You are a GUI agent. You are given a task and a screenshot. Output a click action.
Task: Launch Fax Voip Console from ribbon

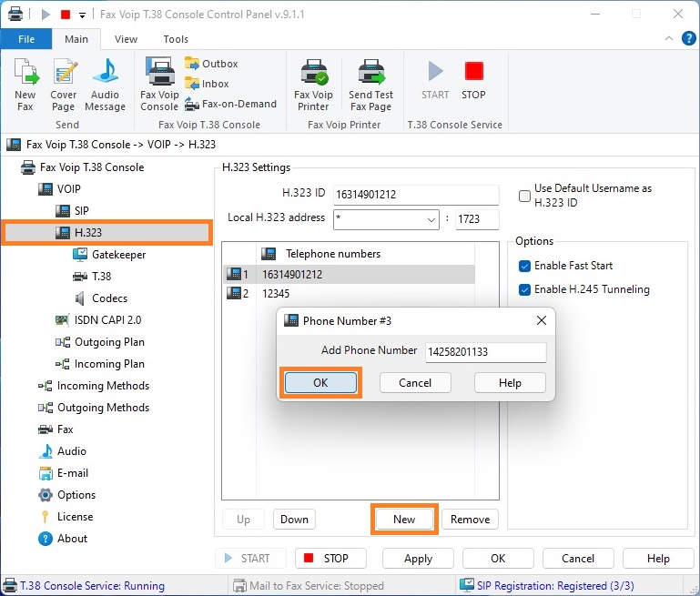pos(159,85)
